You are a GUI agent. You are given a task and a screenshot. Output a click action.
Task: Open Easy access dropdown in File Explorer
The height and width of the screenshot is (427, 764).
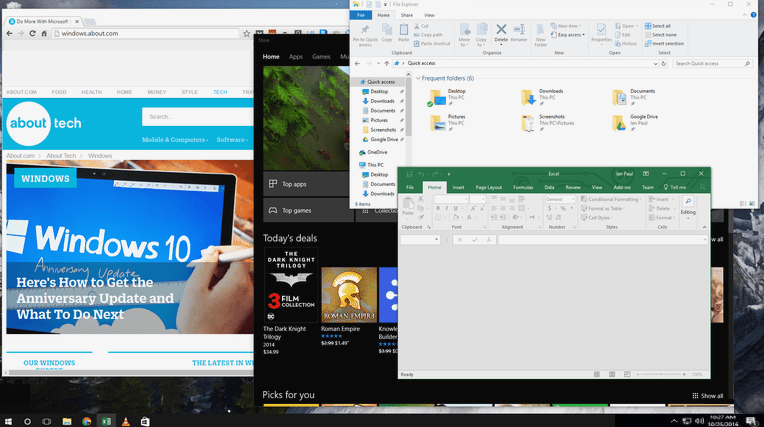coord(568,35)
